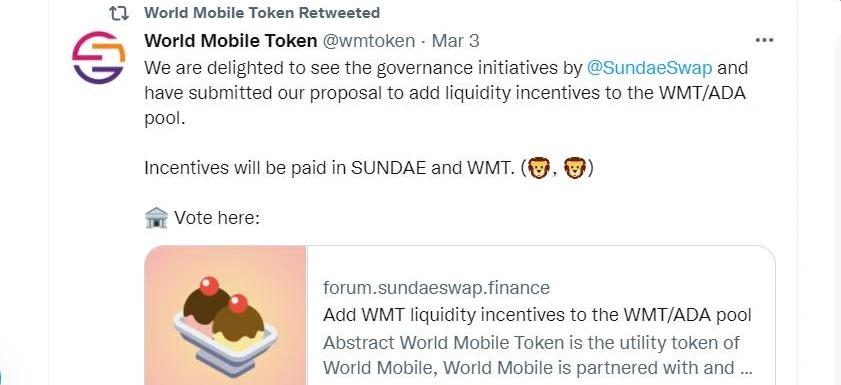Image resolution: width=841 pixels, height=385 pixels.
Task: Click the Abstract description text in card
Action: [537, 355]
